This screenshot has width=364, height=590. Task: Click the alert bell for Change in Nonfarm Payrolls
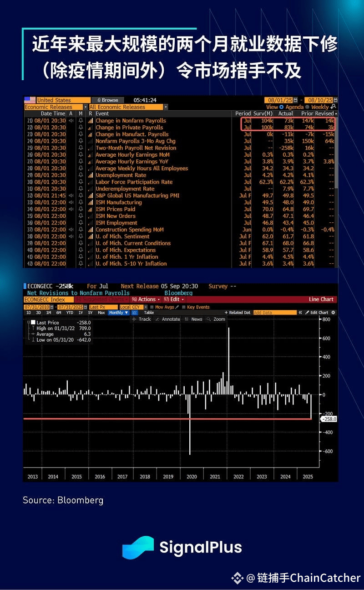[81, 121]
